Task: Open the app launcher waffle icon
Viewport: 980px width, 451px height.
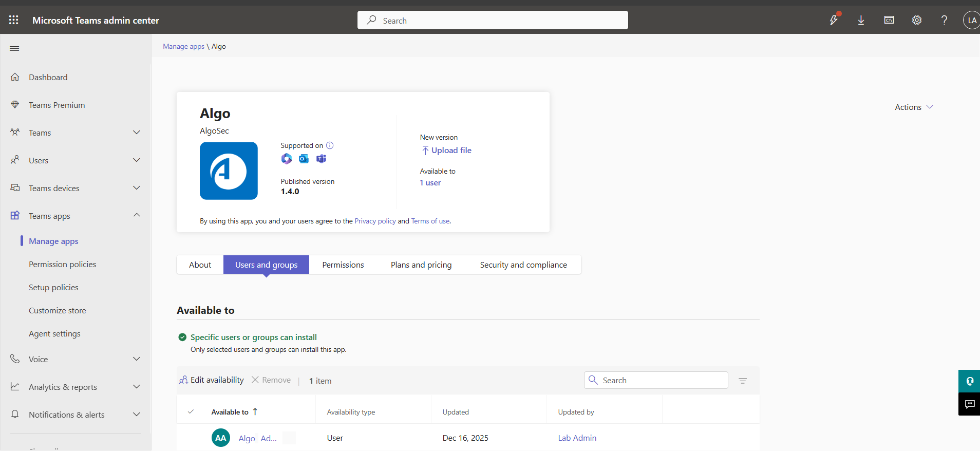Action: tap(14, 20)
